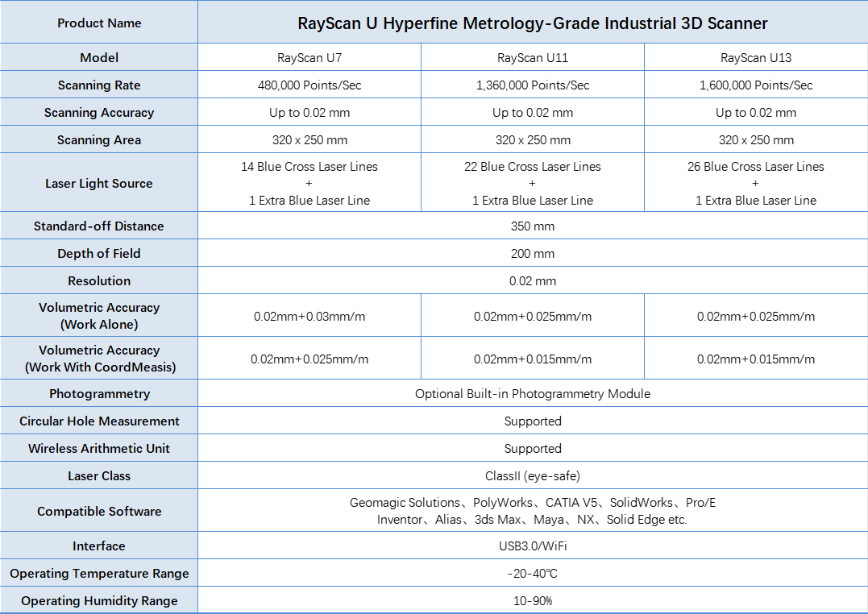Select the "RayScan U13" model cell

756,57
